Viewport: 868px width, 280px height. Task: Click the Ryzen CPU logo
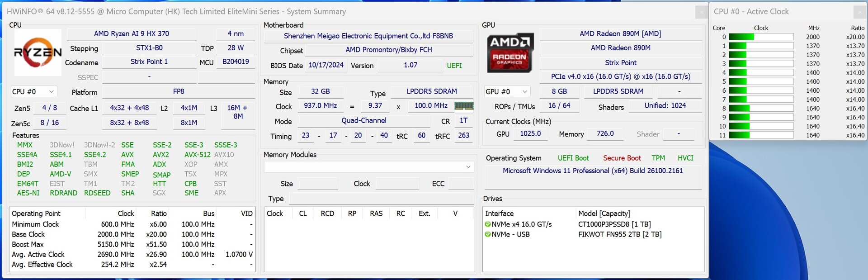click(x=38, y=52)
